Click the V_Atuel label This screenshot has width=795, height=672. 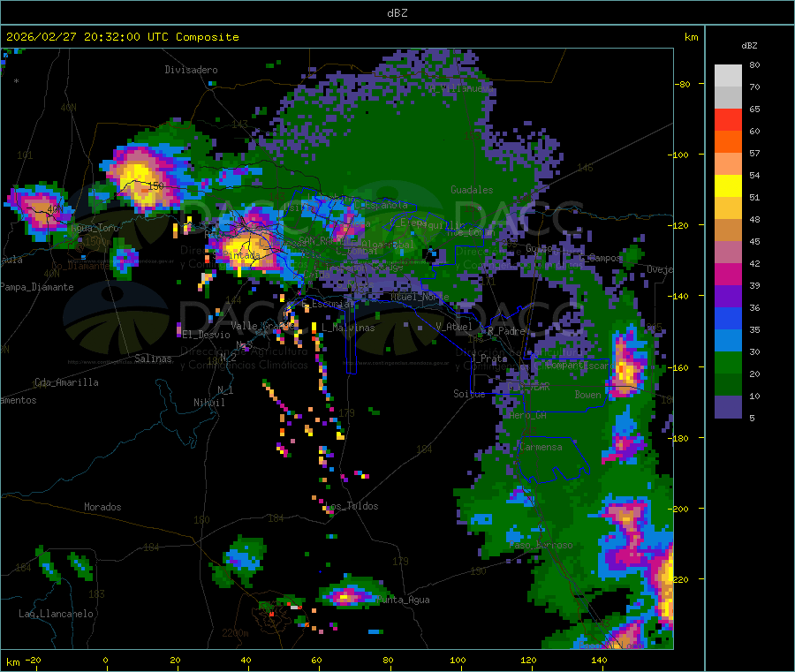[x=454, y=327]
